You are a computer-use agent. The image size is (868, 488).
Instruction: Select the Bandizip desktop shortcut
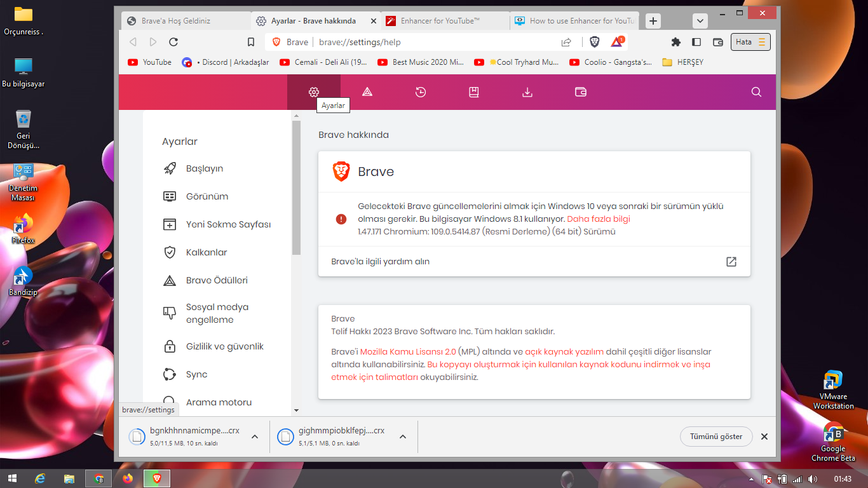click(23, 281)
